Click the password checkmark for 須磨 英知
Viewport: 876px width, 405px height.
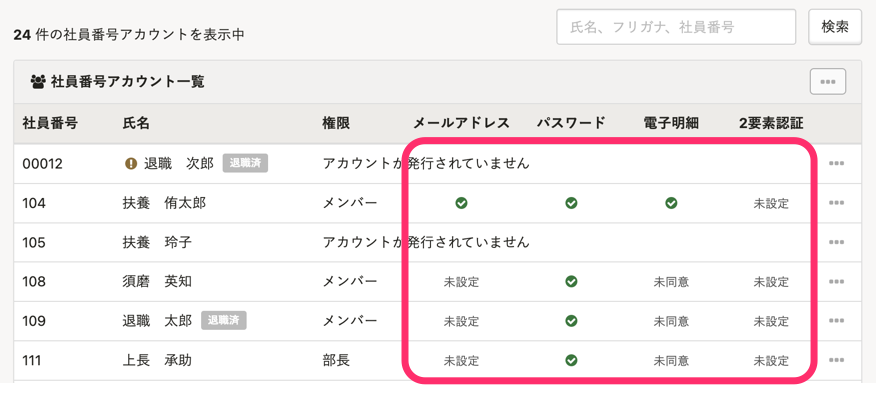point(571,282)
